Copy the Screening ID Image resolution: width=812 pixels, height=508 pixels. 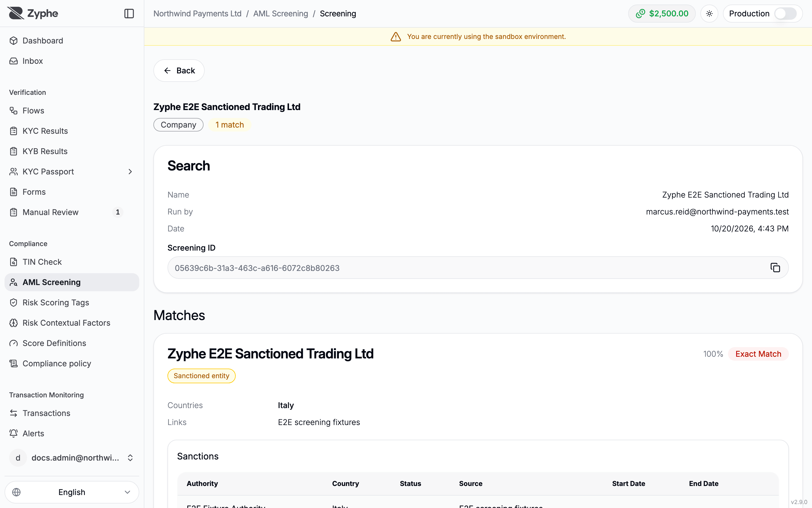coord(775,268)
